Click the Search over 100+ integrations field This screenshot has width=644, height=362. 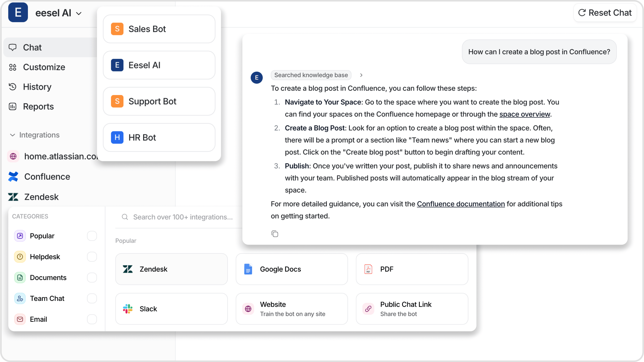coord(179,217)
